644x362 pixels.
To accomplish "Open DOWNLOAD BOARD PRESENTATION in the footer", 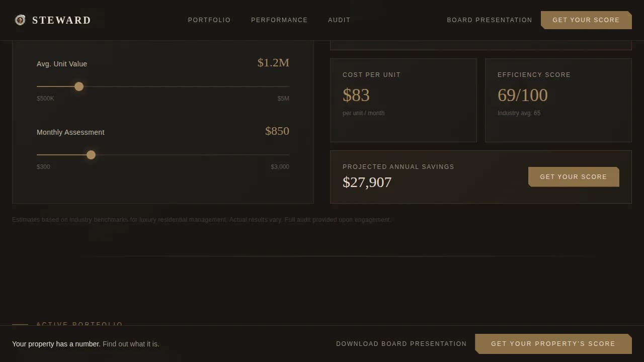I will (x=401, y=344).
